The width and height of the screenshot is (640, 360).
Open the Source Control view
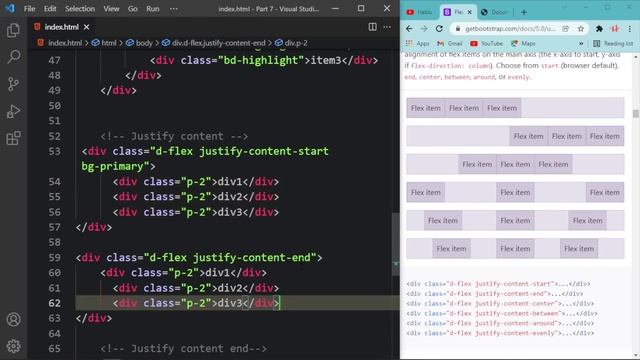tap(13, 84)
